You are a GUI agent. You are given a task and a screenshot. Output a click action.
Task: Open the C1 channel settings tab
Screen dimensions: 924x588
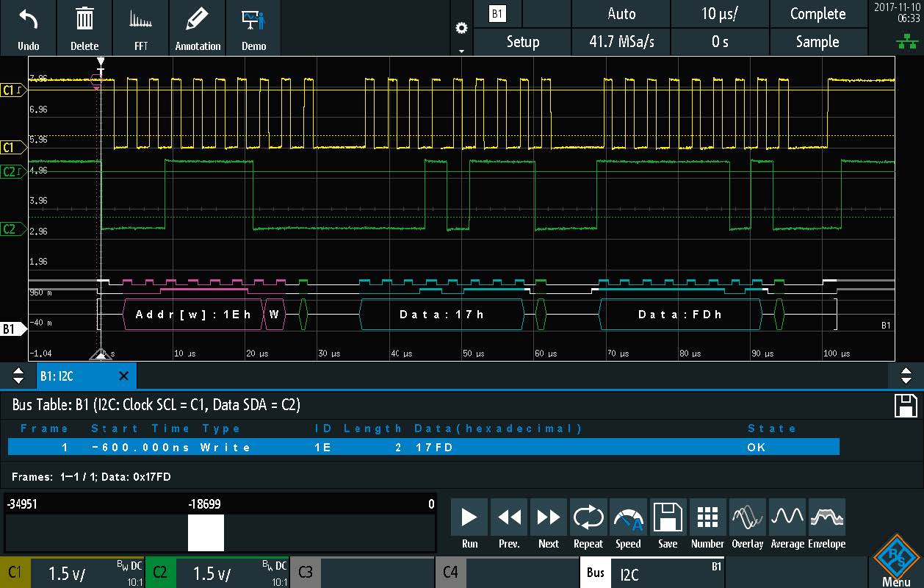tap(72, 573)
